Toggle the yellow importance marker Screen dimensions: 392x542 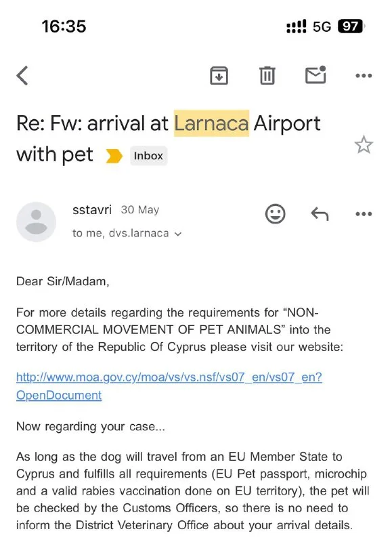(x=114, y=156)
